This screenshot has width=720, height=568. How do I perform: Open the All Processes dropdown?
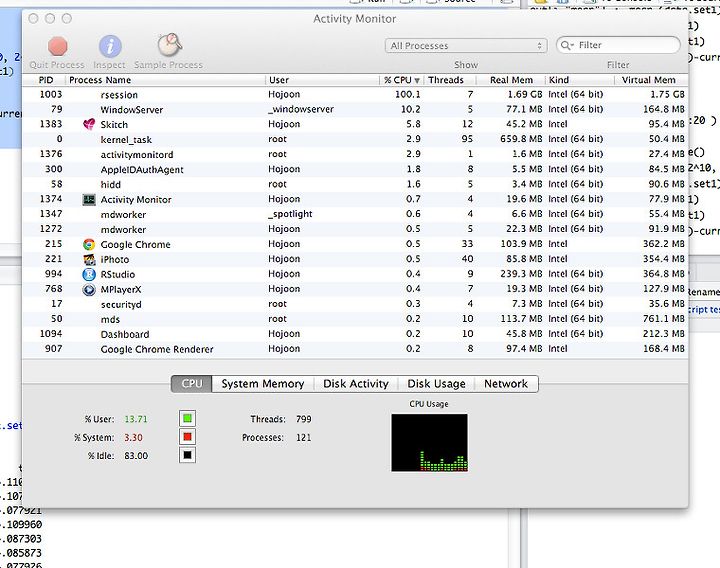(466, 45)
